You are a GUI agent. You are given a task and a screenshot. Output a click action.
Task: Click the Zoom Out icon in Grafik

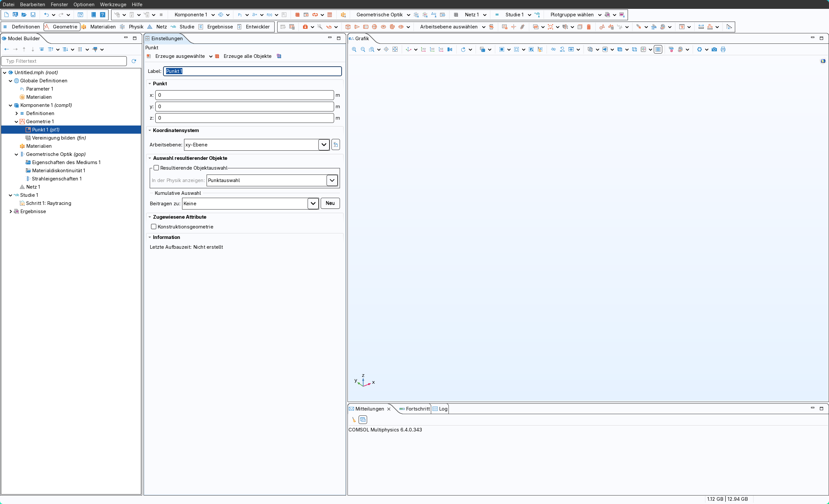pos(363,49)
